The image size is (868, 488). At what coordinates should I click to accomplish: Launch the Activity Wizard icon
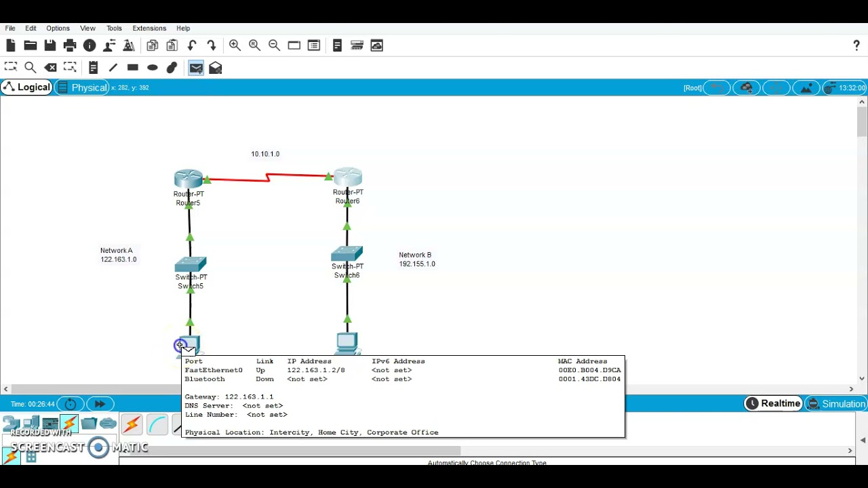click(109, 45)
